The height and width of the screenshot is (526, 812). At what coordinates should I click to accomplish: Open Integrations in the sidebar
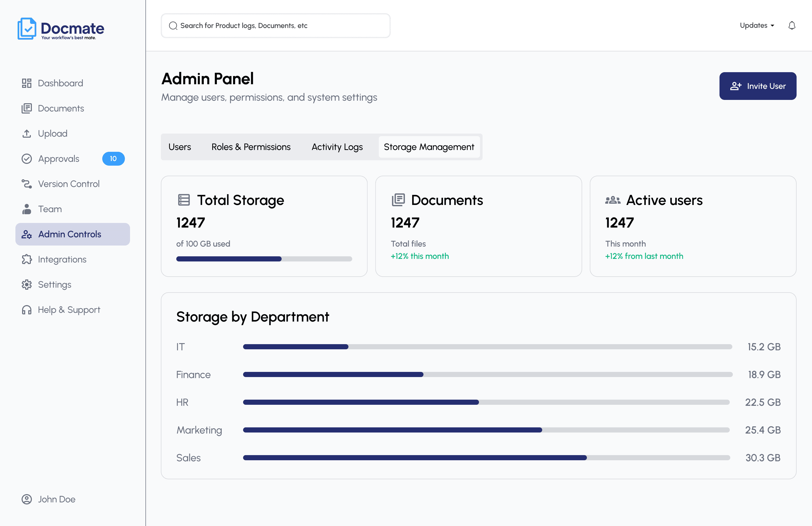pos(73,260)
